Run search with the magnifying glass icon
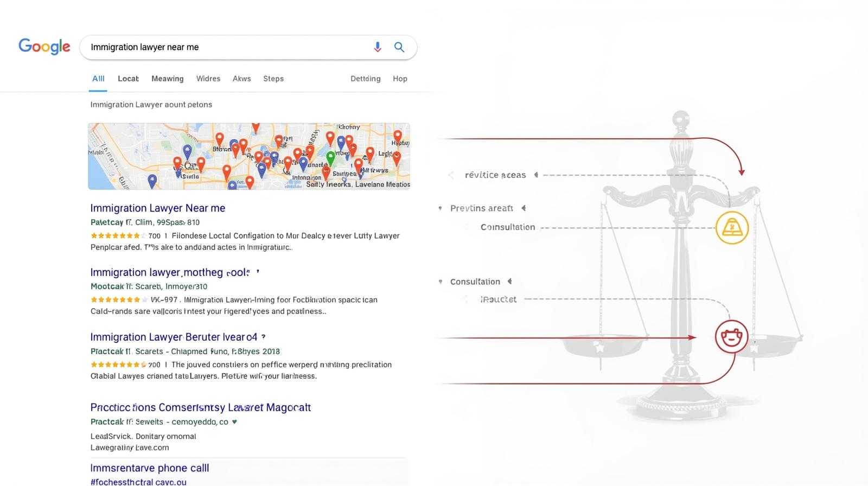The width and height of the screenshot is (868, 486). click(x=399, y=47)
